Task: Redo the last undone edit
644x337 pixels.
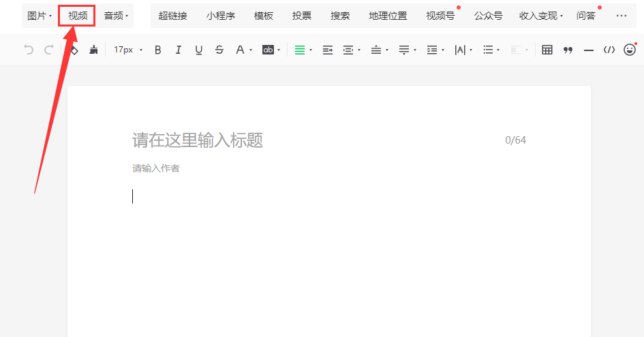Action: 49,50
